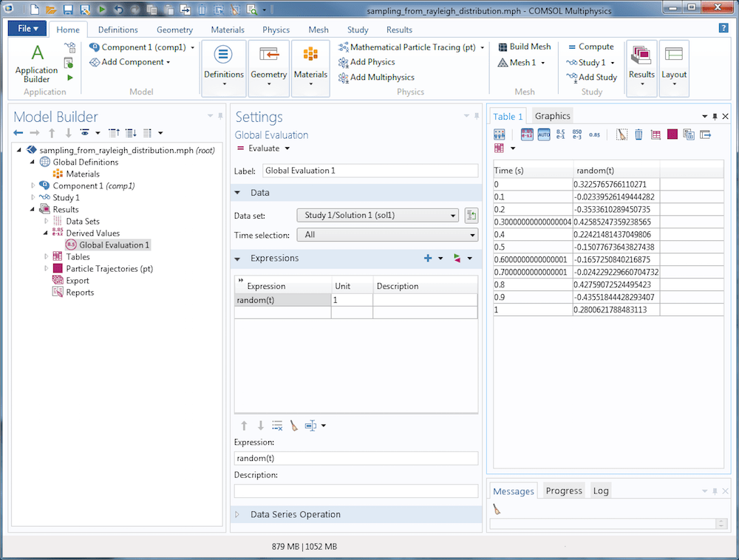Click the Clear Messages broom icon

pos(497,509)
